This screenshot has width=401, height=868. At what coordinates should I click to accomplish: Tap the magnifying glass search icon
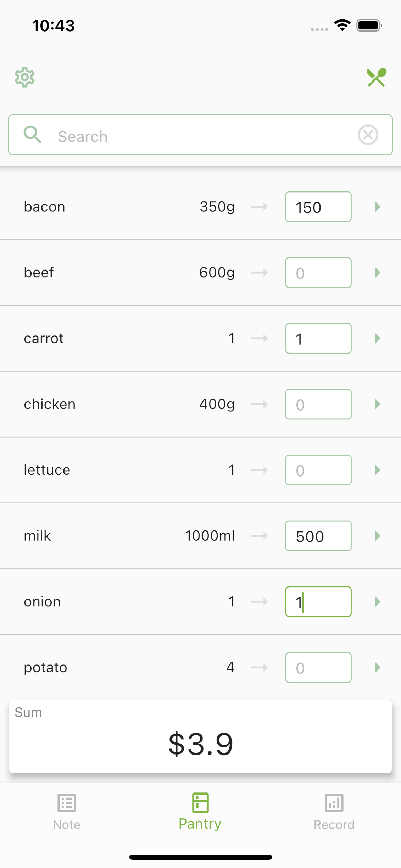(33, 135)
